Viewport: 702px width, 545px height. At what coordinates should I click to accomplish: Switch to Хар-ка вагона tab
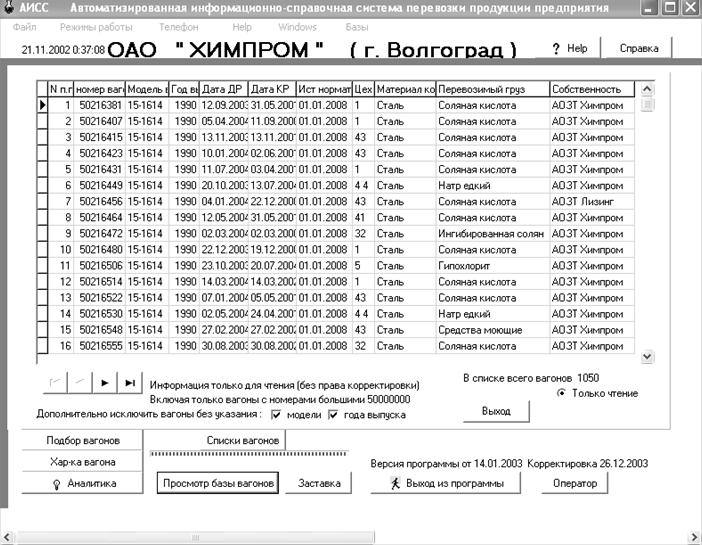pyautogui.click(x=82, y=462)
